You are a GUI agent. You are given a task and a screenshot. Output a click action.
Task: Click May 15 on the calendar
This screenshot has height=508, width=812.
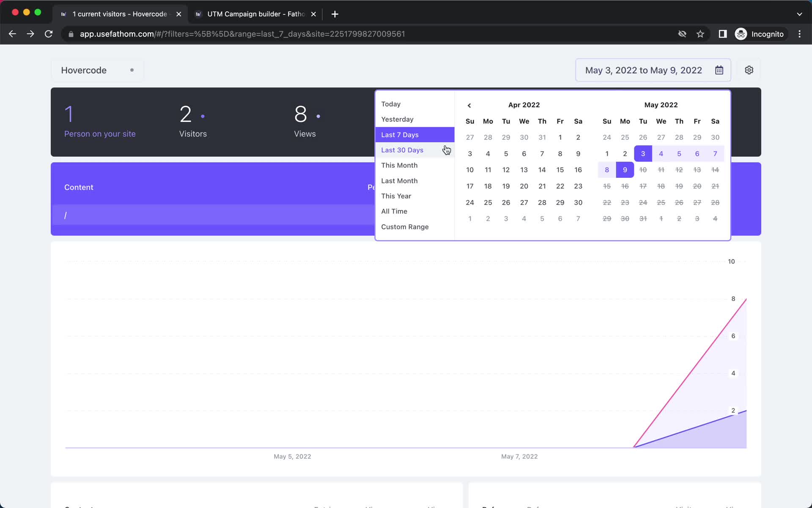coord(607,186)
